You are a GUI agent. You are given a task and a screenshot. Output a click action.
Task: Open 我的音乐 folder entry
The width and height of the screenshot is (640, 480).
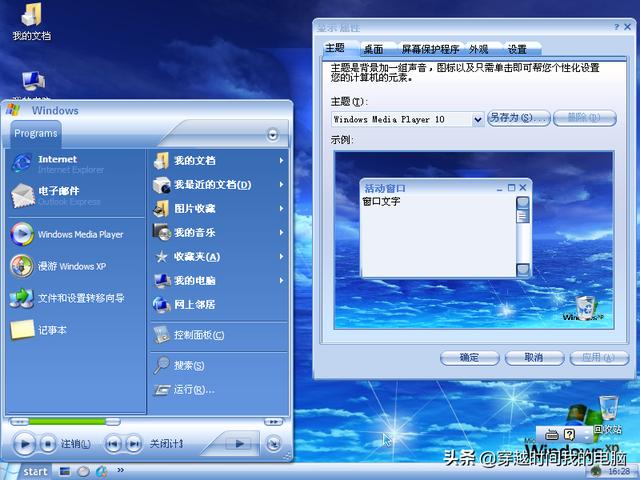219,233
